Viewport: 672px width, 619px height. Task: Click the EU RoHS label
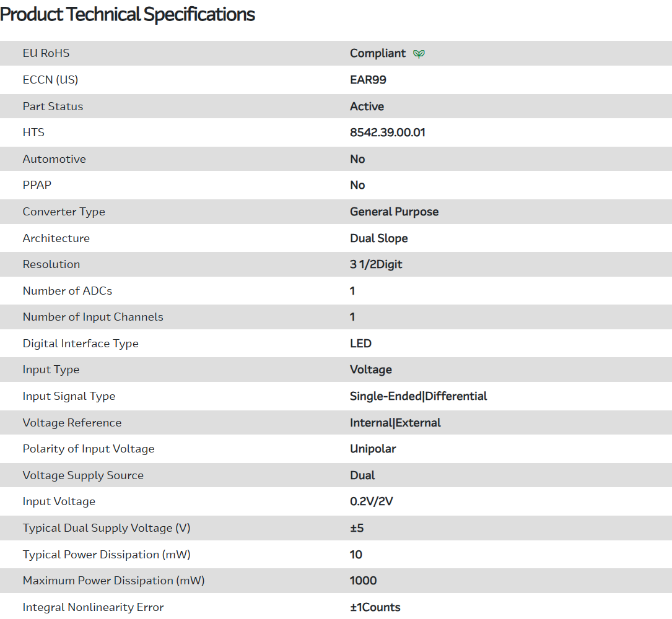46,53
